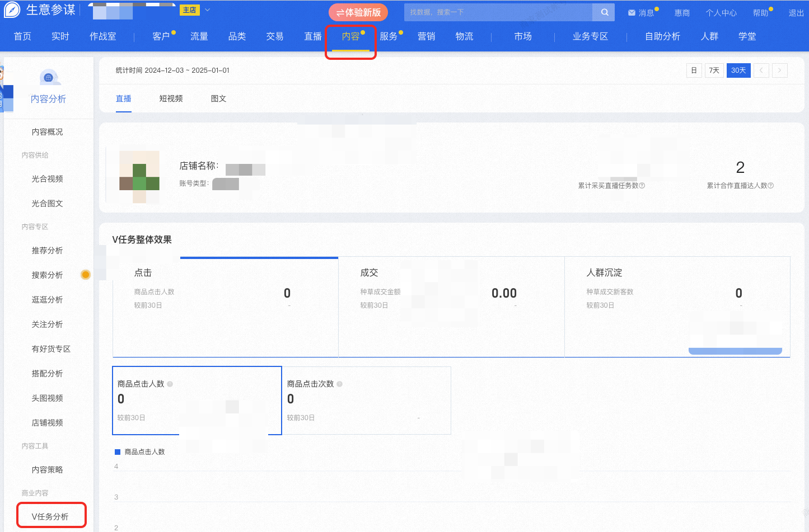Open 惠商 link in the header
The width and height of the screenshot is (809, 532).
682,13
